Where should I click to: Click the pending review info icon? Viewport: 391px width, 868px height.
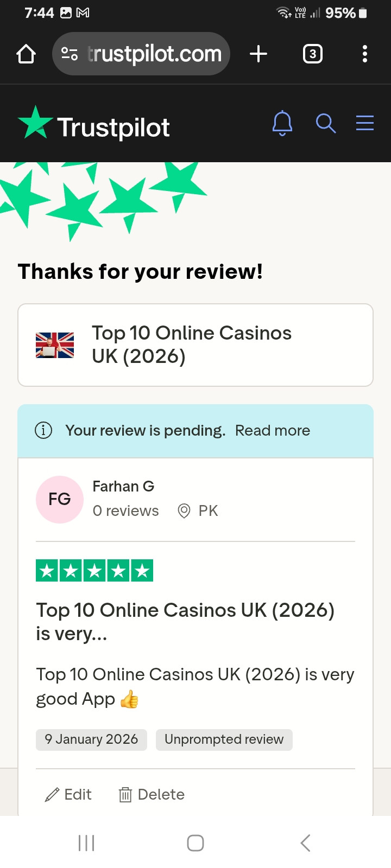coord(43,430)
